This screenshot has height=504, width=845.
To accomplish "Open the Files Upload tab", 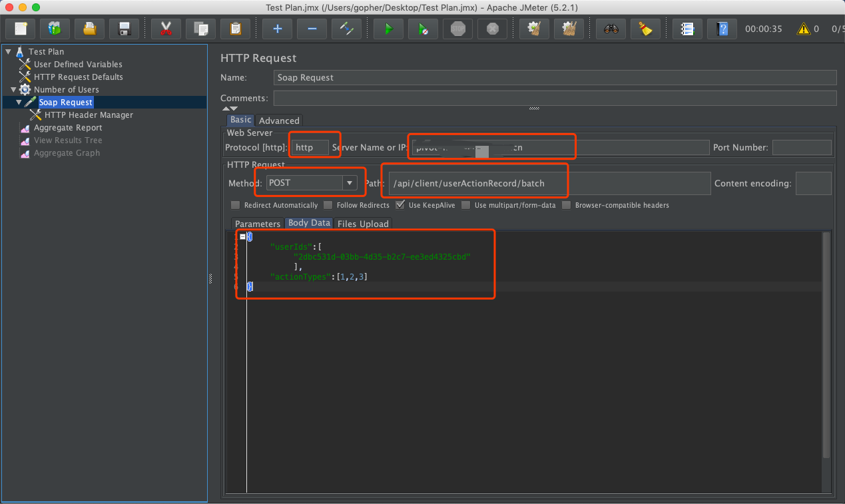I will pyautogui.click(x=363, y=224).
